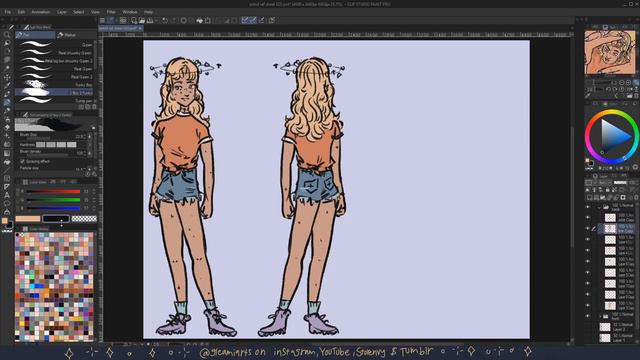Hide the selected layer with pencil mark
The width and height of the screenshot is (640, 360).
click(588, 229)
